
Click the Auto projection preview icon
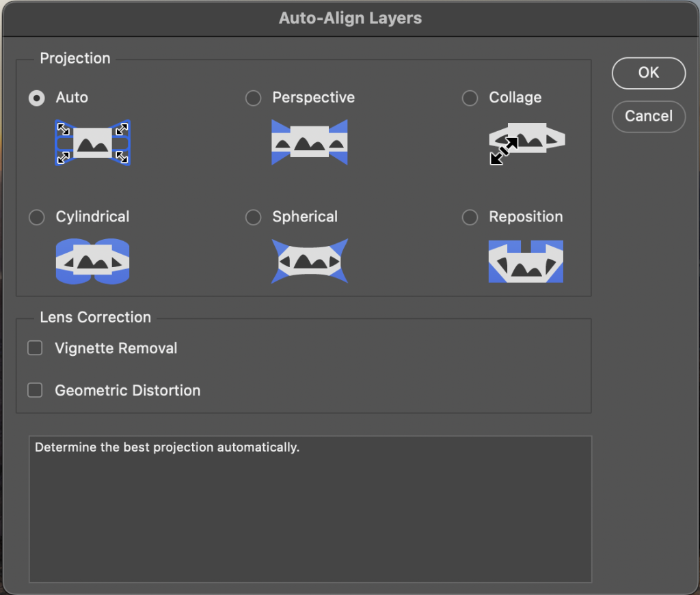pyautogui.click(x=92, y=143)
